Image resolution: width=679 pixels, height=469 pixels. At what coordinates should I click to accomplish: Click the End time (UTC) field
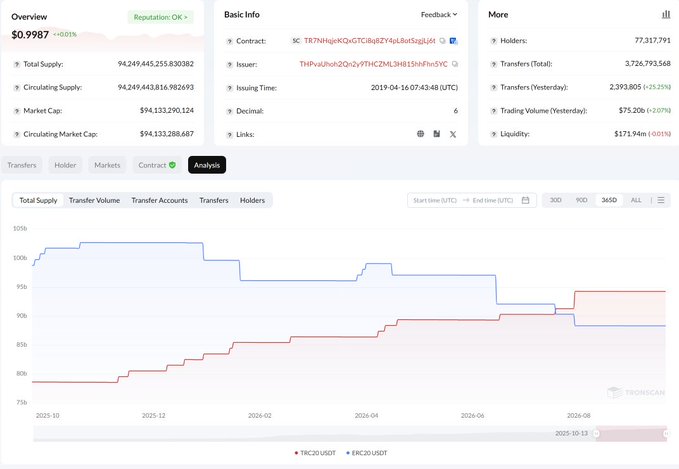pos(493,200)
